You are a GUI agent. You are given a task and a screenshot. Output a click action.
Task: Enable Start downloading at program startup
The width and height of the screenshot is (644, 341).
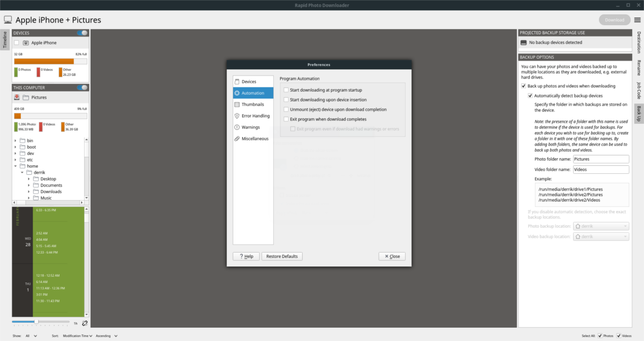point(287,90)
